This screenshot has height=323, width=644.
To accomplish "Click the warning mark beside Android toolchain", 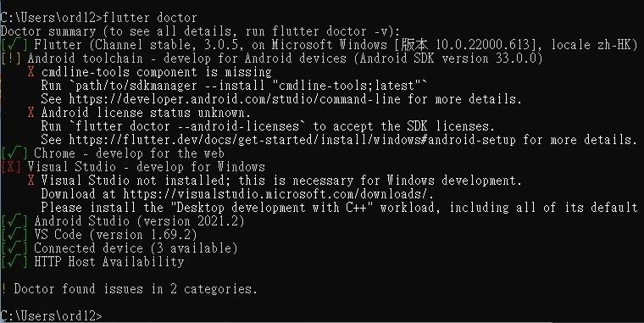I will pyautogui.click(x=11, y=58).
